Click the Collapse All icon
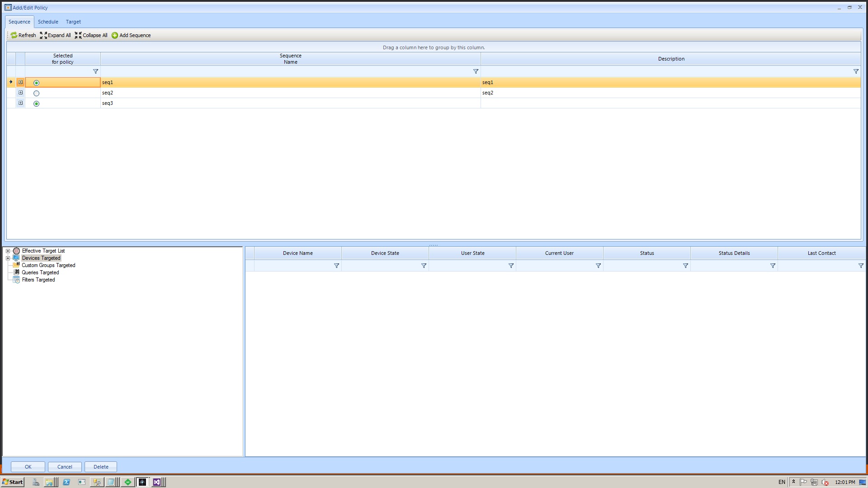The height and width of the screenshot is (488, 868). point(78,35)
